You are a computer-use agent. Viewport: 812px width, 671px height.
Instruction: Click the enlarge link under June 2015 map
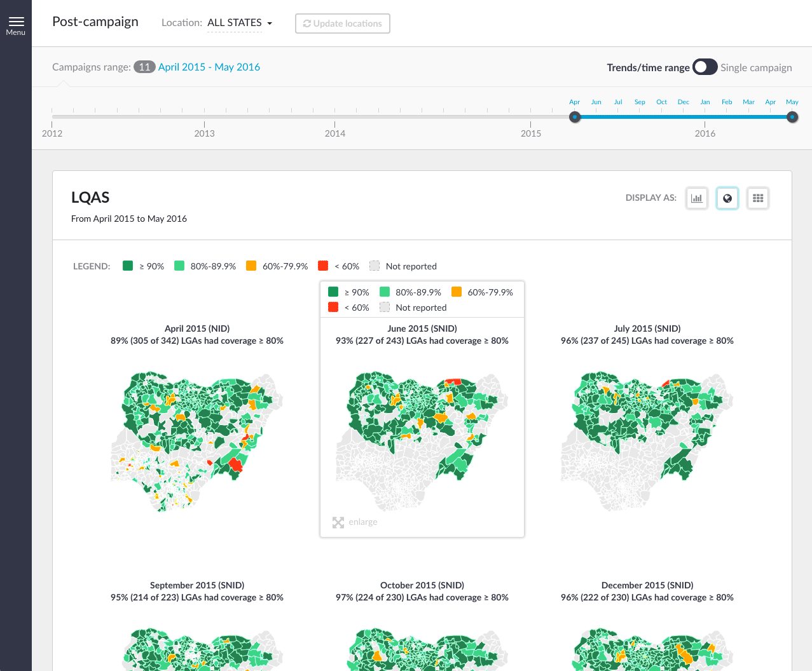point(363,522)
